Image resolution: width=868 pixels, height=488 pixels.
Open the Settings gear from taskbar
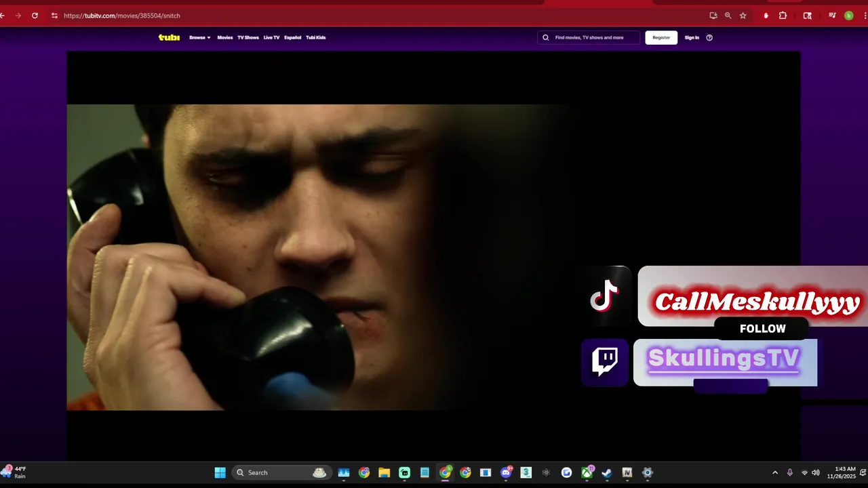pyautogui.click(x=648, y=472)
